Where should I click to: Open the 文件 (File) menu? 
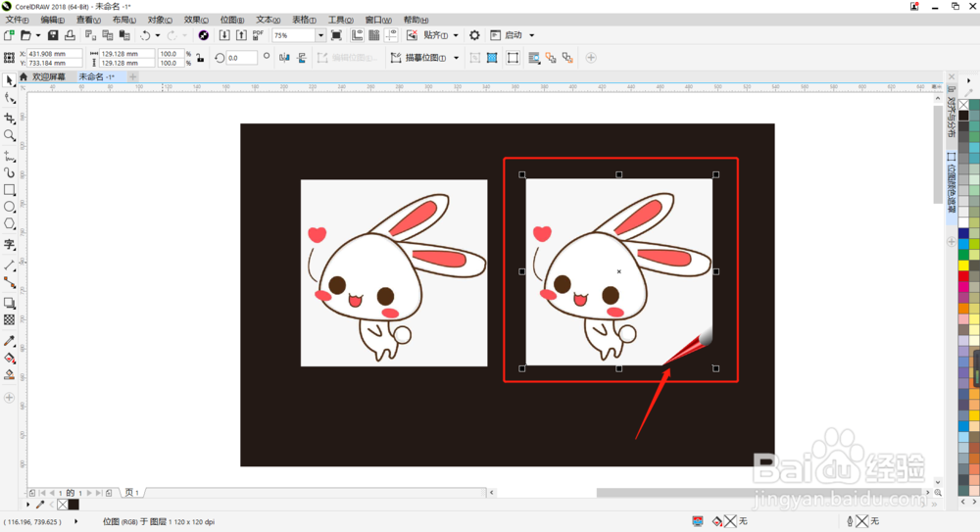tap(17, 20)
